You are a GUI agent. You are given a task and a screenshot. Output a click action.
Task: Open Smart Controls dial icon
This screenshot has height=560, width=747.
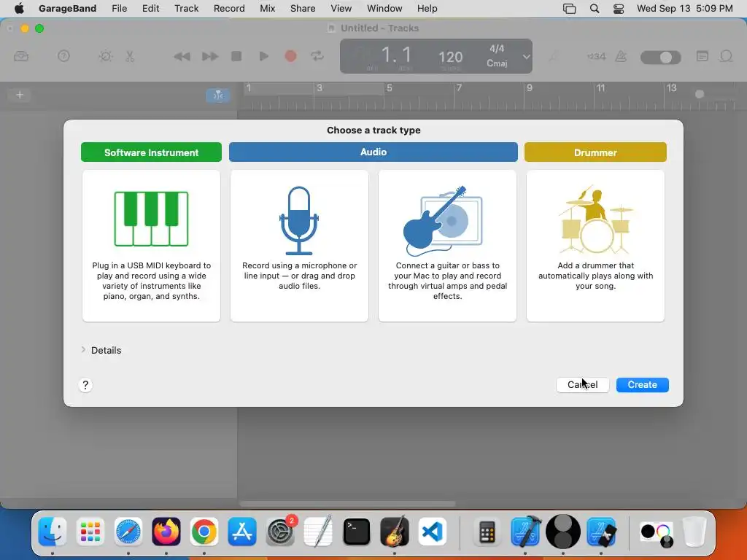coord(105,56)
